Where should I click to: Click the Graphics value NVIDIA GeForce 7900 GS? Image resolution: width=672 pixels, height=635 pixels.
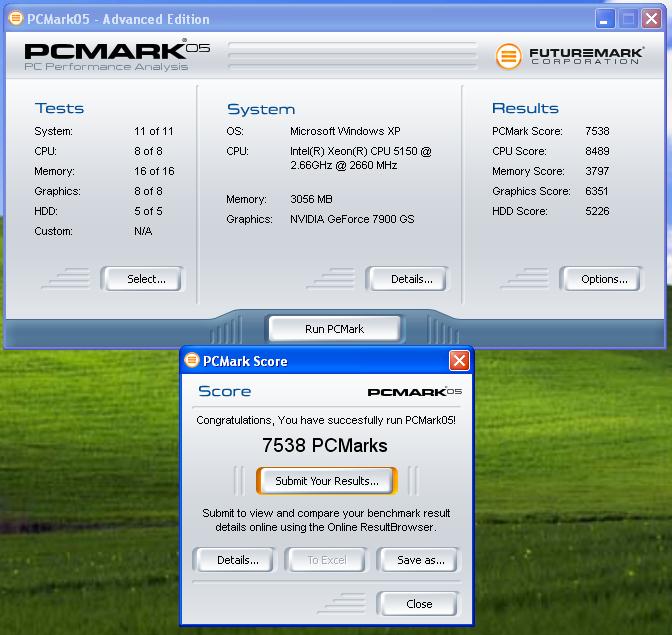click(x=352, y=219)
